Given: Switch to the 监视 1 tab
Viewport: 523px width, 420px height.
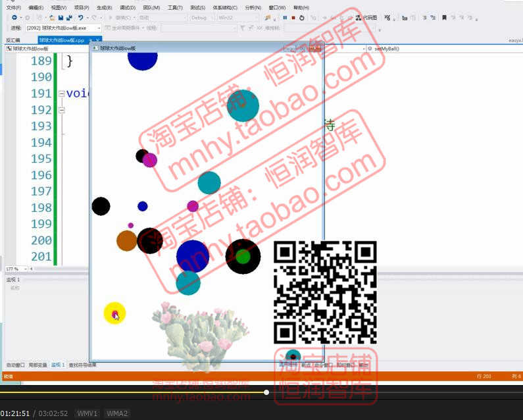Looking at the screenshot, I should [58, 365].
